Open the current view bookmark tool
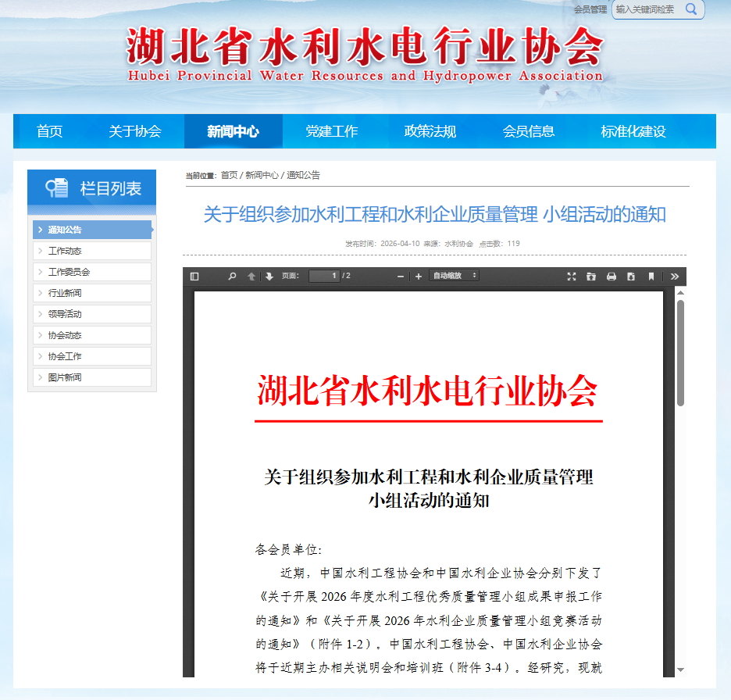Viewport: 731px width, 700px height. (x=651, y=276)
